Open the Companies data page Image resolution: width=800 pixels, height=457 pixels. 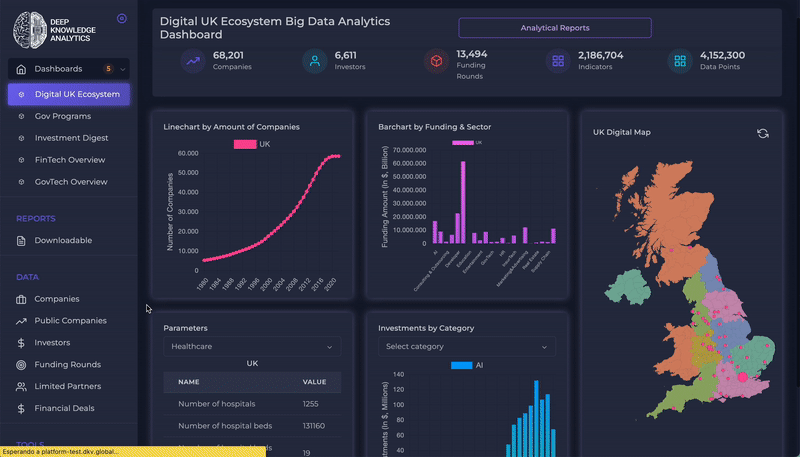click(x=57, y=299)
